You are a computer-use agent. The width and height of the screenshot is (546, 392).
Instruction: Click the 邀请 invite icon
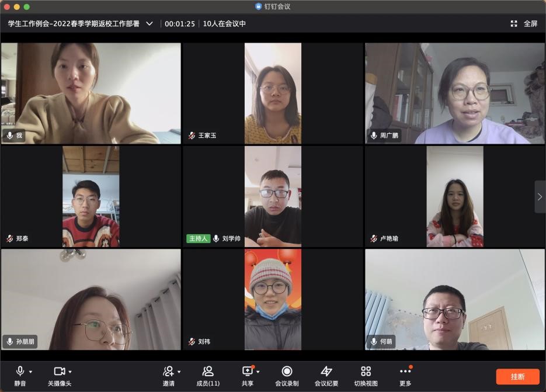168,372
